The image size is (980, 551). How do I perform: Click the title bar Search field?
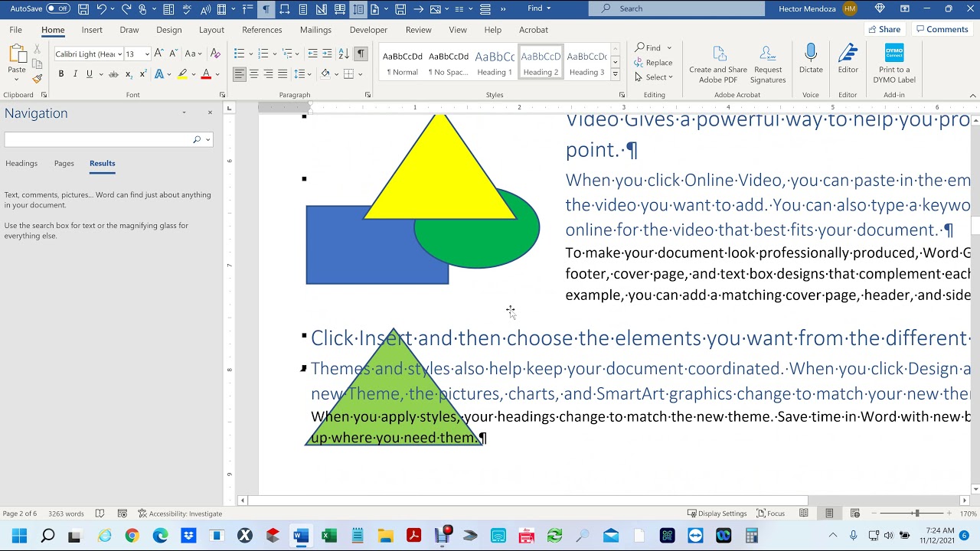pyautogui.click(x=677, y=8)
